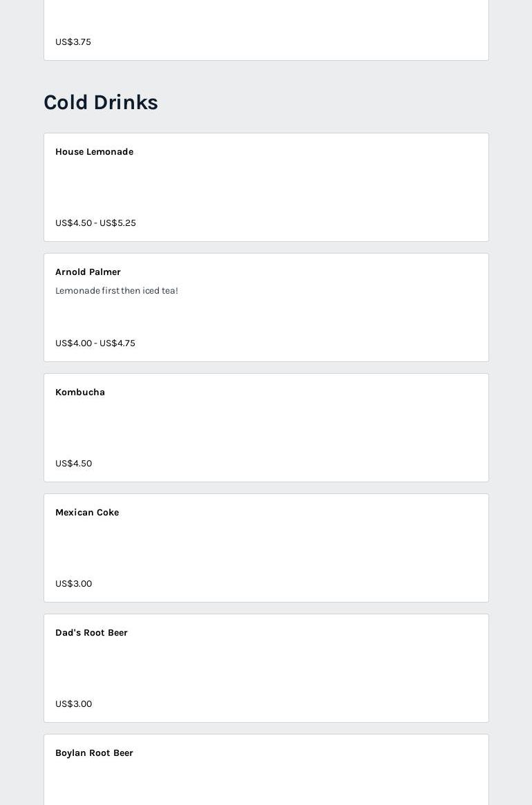This screenshot has width=532, height=805.
Task: Open the House Lemonade item title
Action: point(94,152)
